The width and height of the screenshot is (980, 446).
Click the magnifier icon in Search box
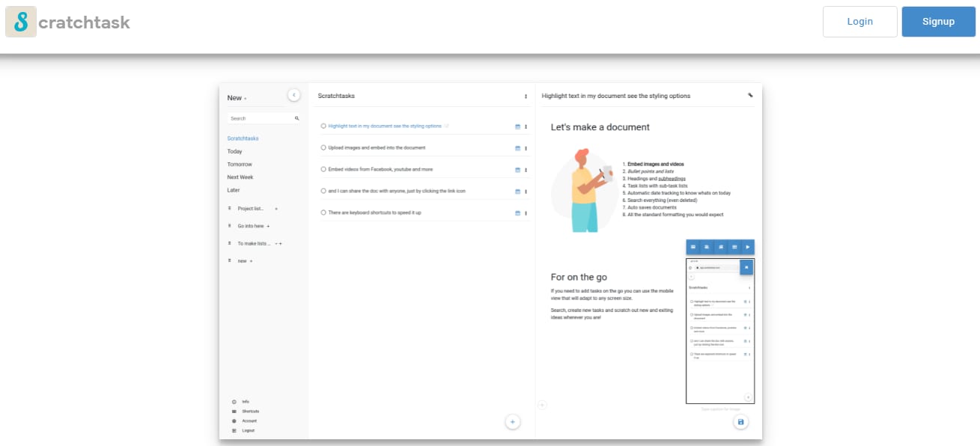296,118
